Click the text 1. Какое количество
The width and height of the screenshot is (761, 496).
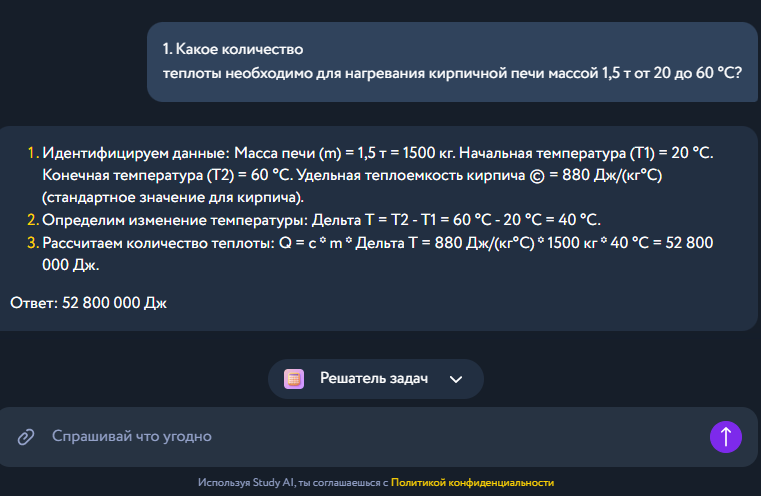tap(232, 49)
